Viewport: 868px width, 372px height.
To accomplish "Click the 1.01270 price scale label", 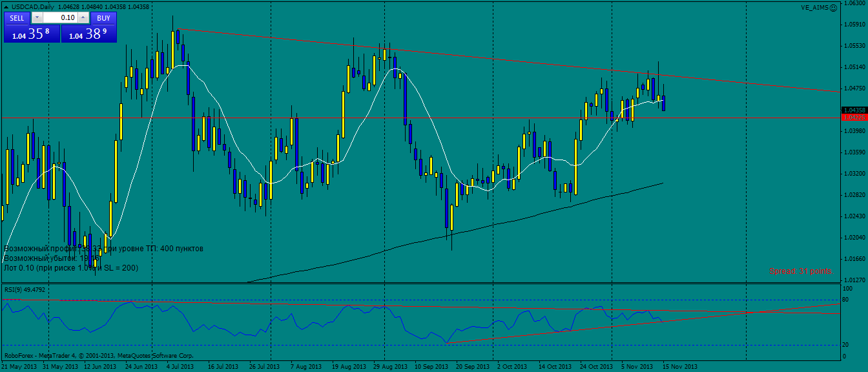I will [854, 280].
